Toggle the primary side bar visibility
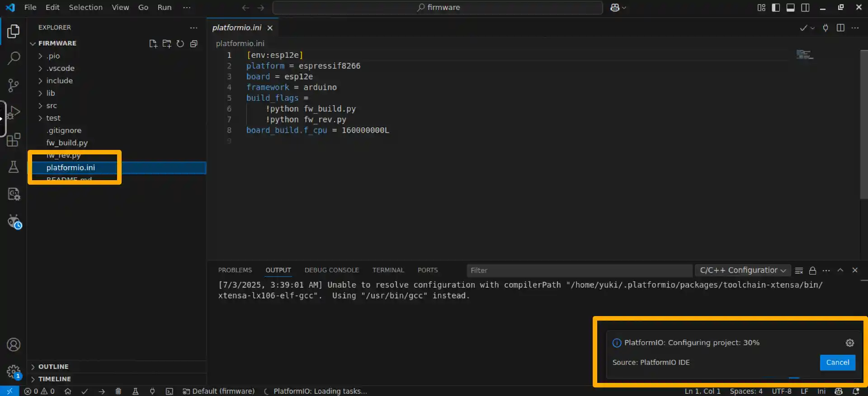 coord(776,7)
